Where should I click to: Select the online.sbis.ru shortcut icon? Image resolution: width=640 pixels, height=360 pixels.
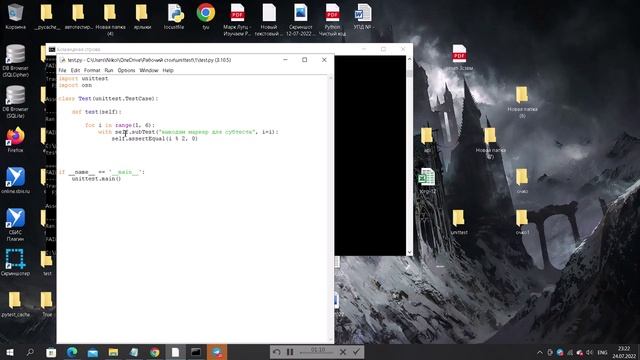16,180
